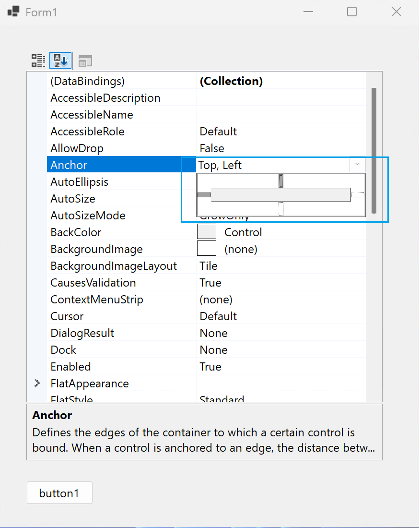Screen dimensions: 420x528
Task: Deselect the top anchor bar
Action: [x=281, y=180]
